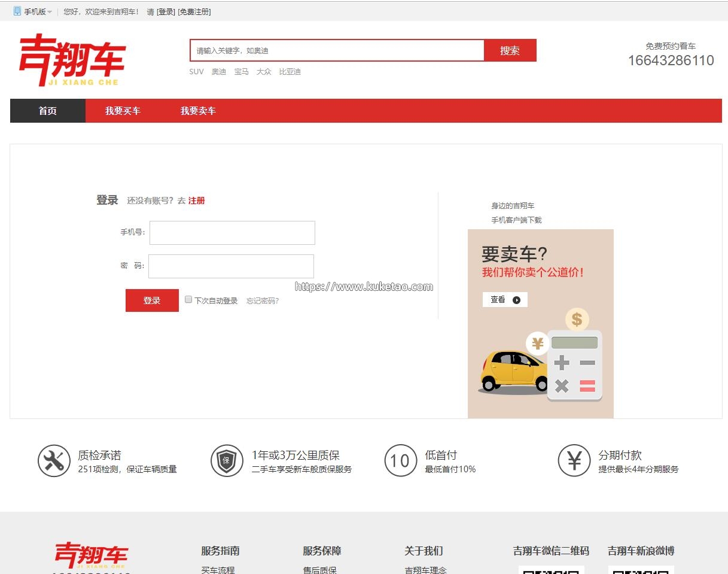Click the 手机客户端下载 text
The image size is (728, 574).
tap(516, 220)
